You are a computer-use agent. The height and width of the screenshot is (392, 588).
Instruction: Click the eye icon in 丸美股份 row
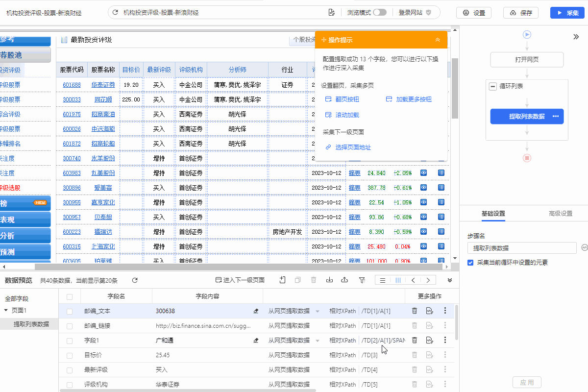[424, 173]
